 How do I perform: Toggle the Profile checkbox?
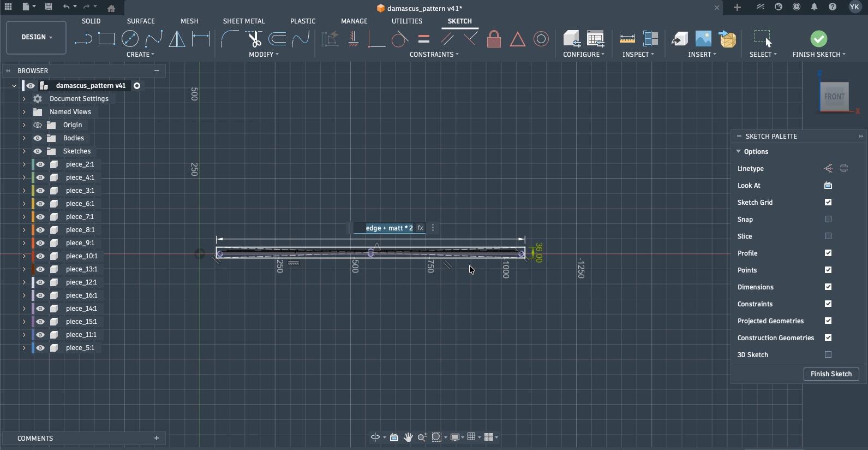[x=828, y=253]
